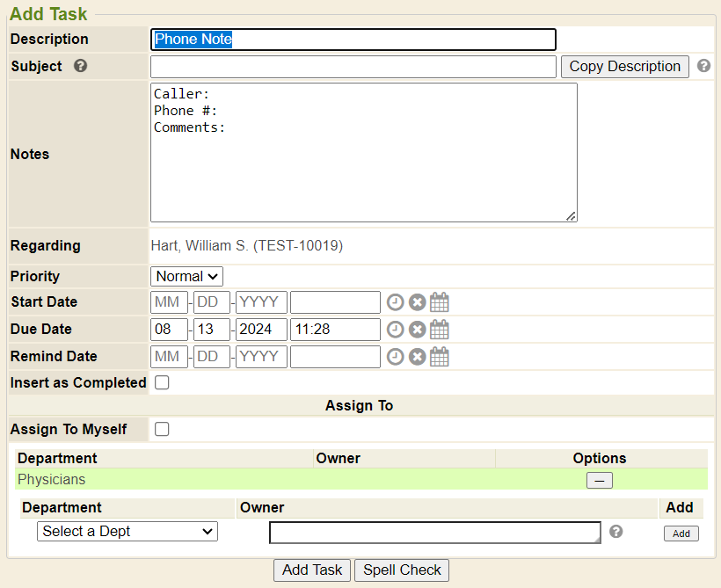Click the help icon beside Owner field
The image size is (721, 588).
[x=616, y=532]
